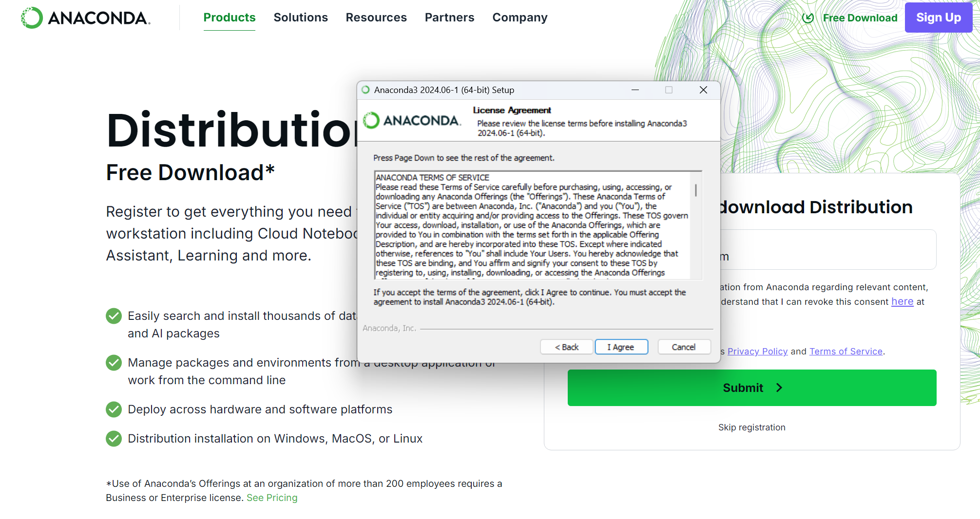The image size is (980, 519).
Task: Open the Resources menu
Action: 376,18
